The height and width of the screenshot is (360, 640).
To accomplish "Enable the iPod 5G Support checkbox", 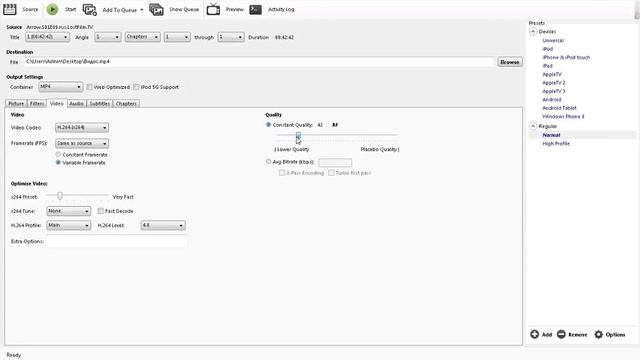I will [136, 87].
